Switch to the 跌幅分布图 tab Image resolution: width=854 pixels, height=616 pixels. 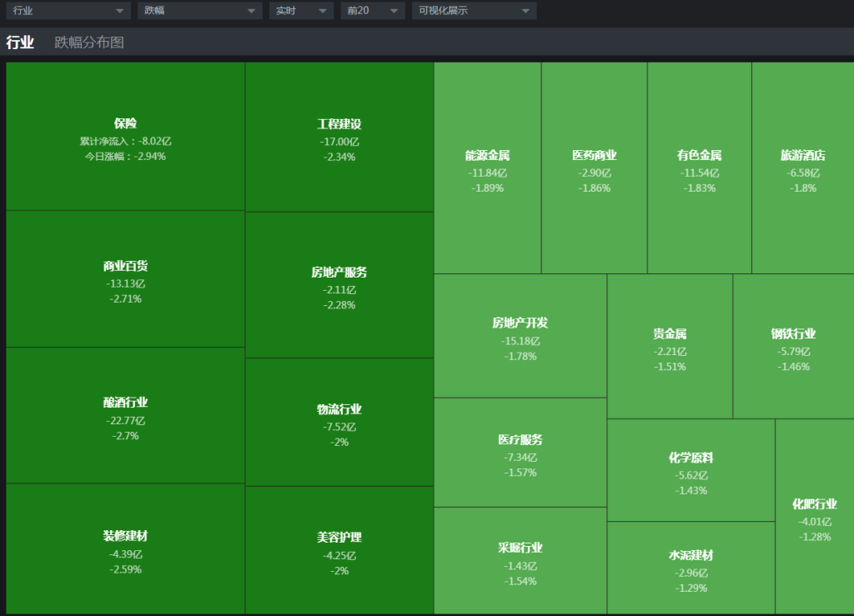coord(89,43)
